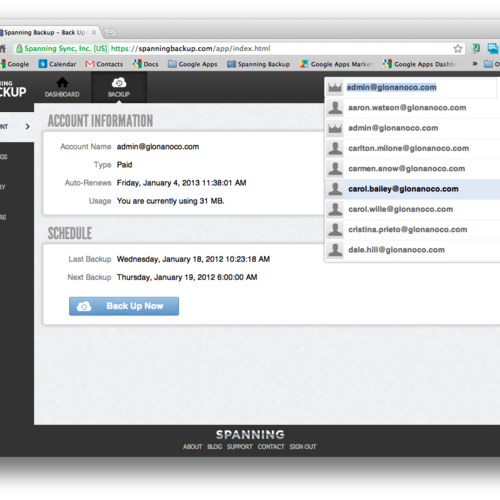Screen dimensions: 500x500
Task: Click the Auto-Renews date value
Action: [181, 183]
